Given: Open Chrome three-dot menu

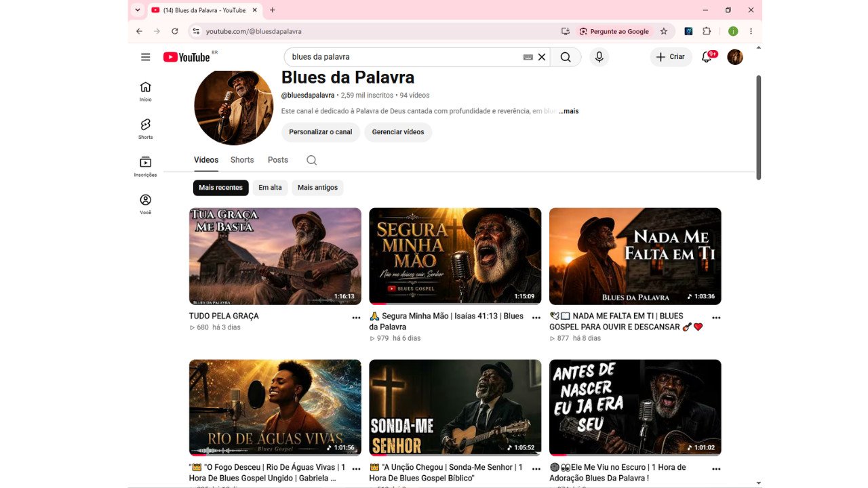Looking at the screenshot, I should click(x=751, y=31).
